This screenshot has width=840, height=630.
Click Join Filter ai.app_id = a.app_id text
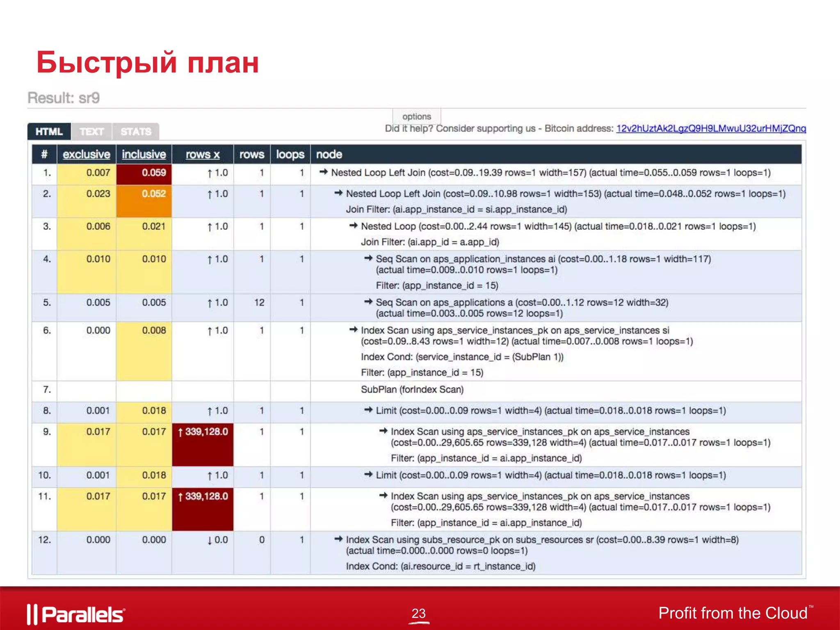point(430,242)
